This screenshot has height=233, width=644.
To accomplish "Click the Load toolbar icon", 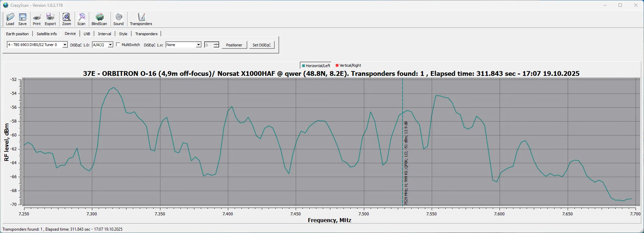I will [x=10, y=19].
